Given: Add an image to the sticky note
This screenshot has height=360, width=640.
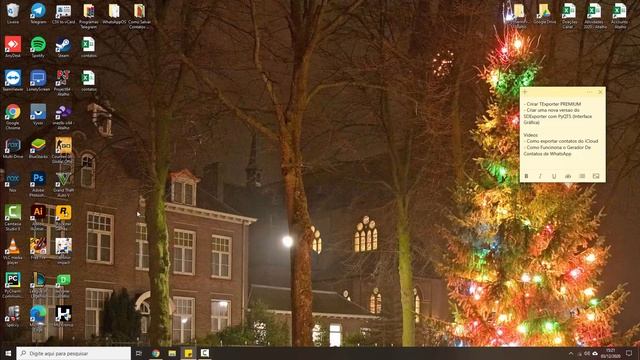Looking at the screenshot, I should (x=596, y=176).
